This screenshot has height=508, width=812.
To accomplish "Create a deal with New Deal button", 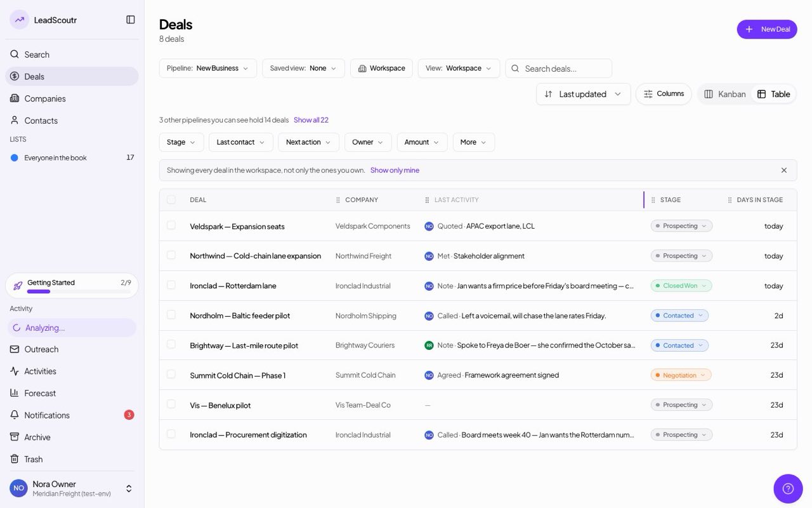I will (767, 29).
